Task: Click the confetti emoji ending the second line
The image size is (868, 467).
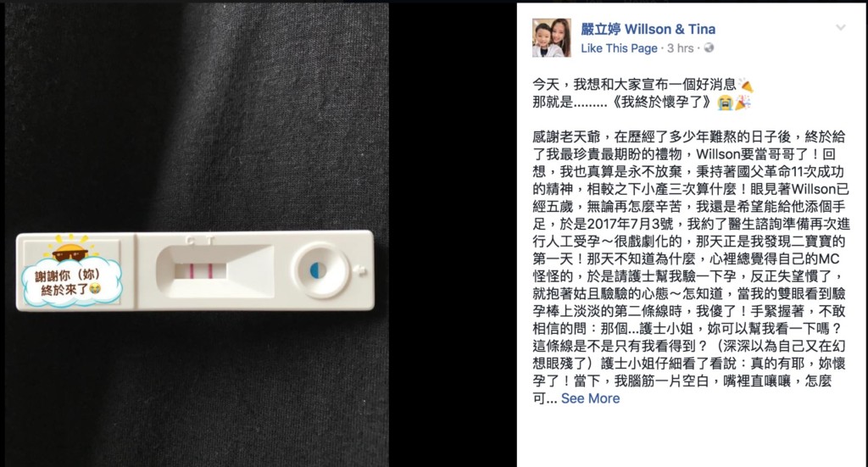Action: click(743, 103)
